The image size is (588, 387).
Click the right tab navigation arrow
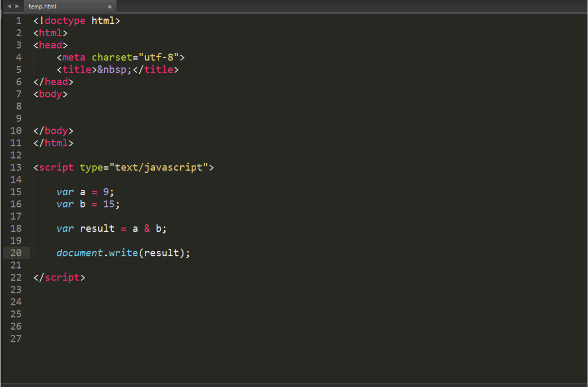[17, 6]
